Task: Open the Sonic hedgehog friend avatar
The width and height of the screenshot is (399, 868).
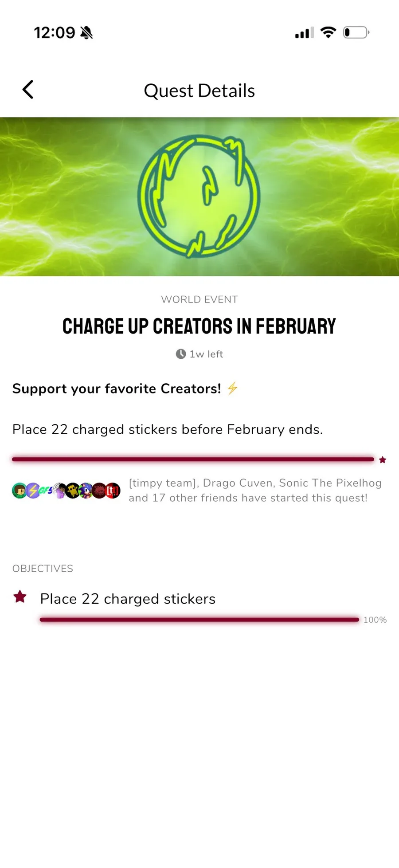Action: point(86,491)
